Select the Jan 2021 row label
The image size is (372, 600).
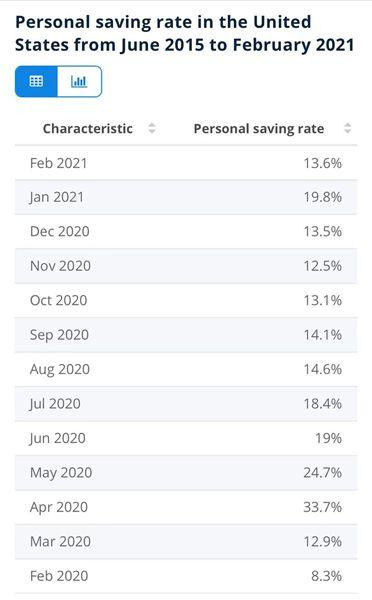coord(57,197)
